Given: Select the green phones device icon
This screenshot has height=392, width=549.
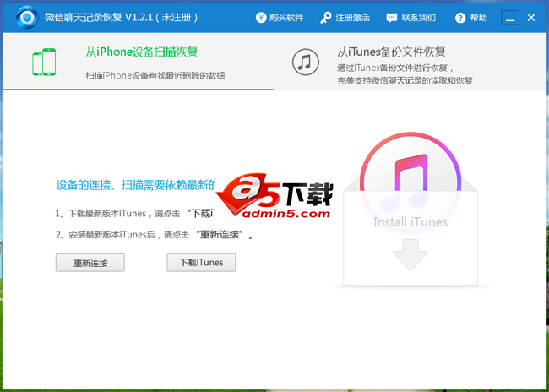Looking at the screenshot, I should 44,62.
